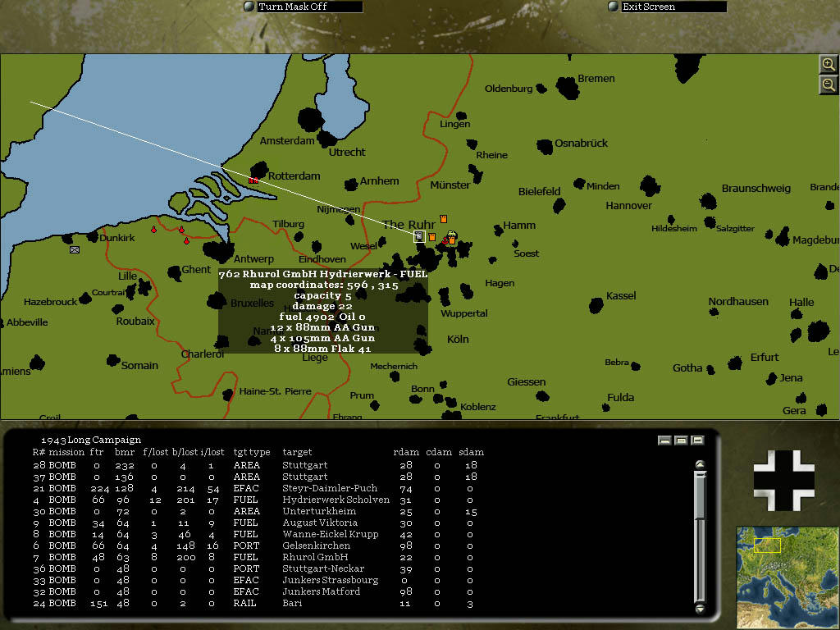Click the 'sdam' column header
This screenshot has width=840, height=630.
click(472, 452)
